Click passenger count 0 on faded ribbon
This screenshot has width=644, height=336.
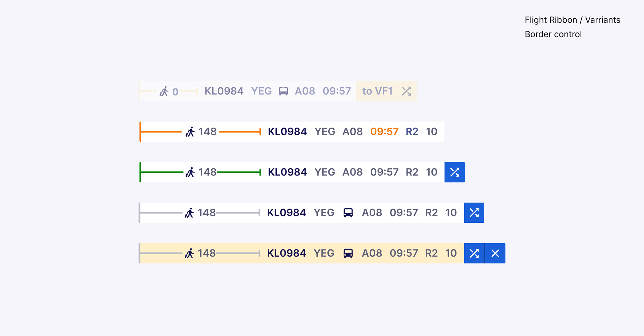point(175,92)
